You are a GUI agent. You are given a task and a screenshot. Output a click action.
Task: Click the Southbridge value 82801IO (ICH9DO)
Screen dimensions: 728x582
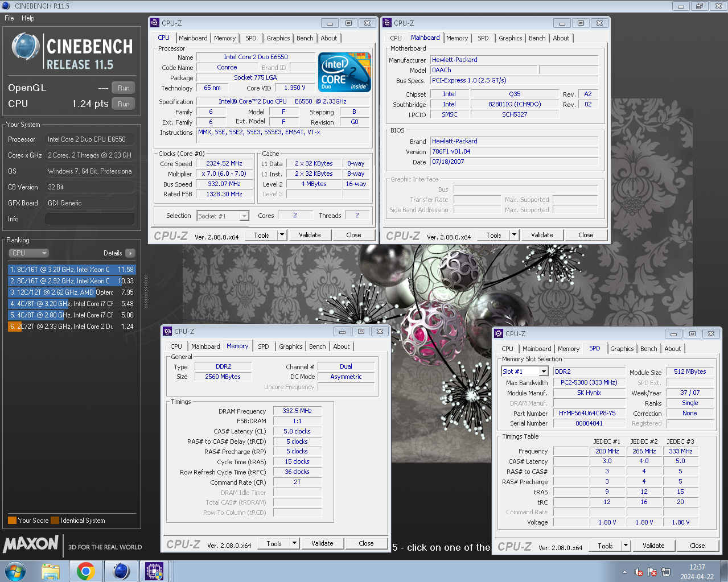(515, 105)
